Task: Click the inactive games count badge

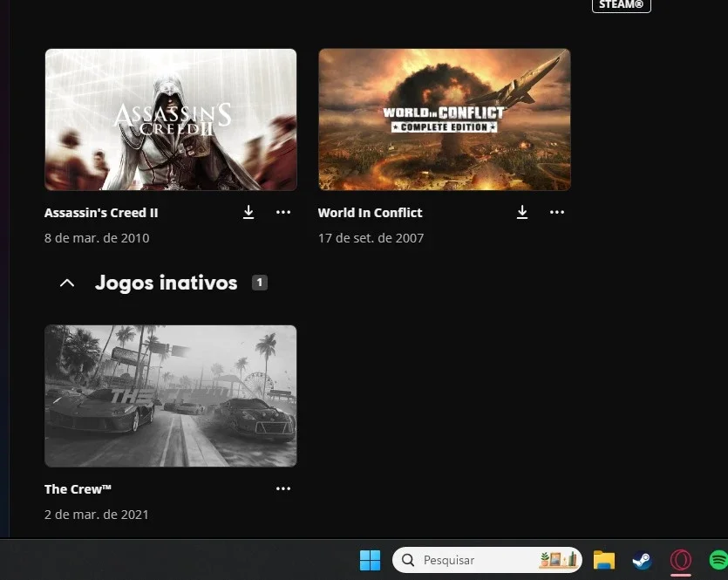Action: pyautogui.click(x=260, y=283)
